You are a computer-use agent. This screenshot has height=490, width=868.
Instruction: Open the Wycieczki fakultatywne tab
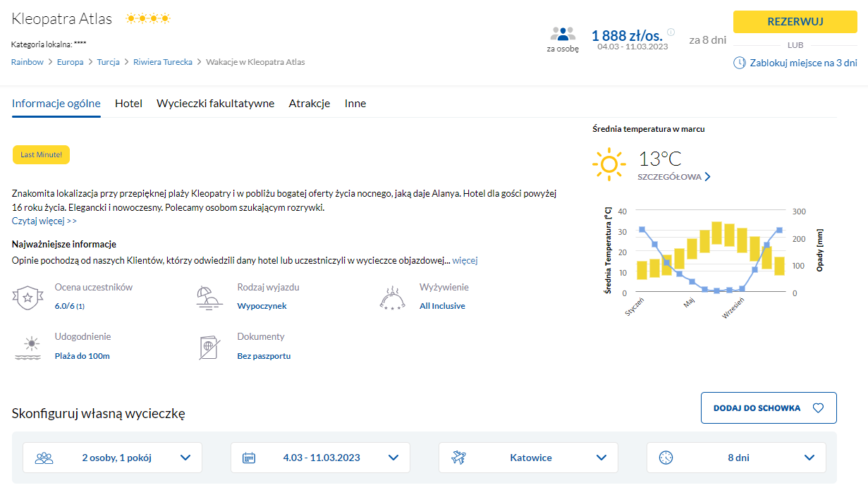[x=215, y=104]
